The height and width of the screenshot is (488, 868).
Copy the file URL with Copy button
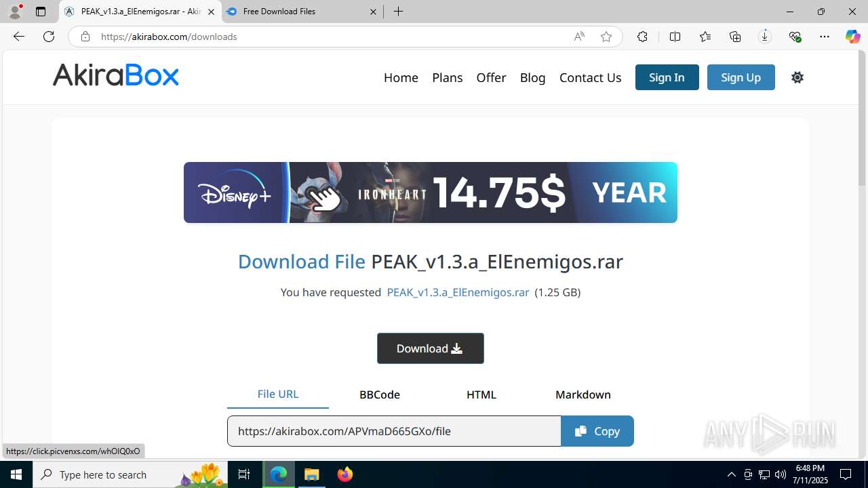[597, 431]
